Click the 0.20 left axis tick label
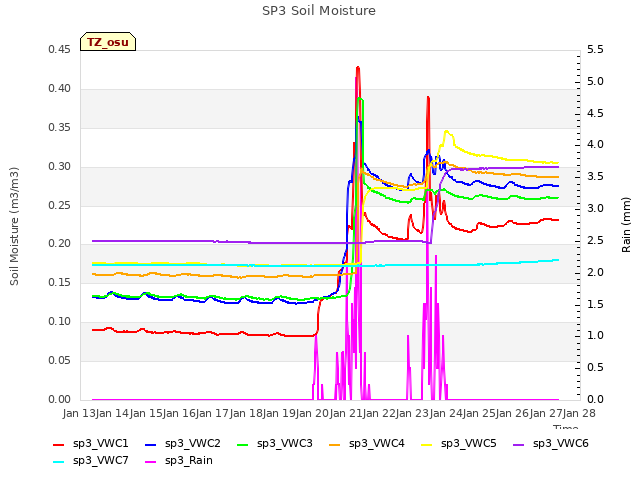 (x=60, y=244)
